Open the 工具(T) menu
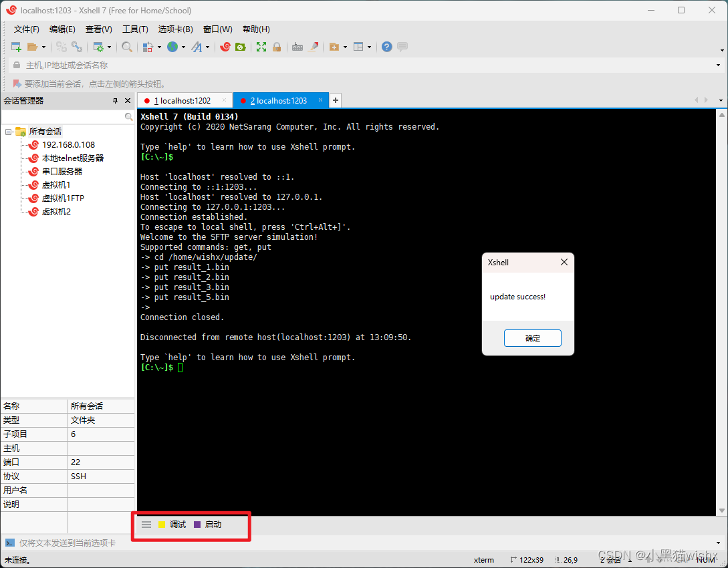 (x=135, y=29)
